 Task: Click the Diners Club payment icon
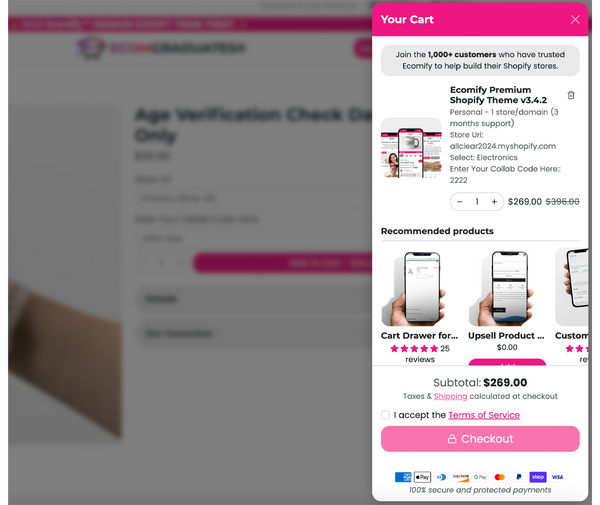pos(442,477)
